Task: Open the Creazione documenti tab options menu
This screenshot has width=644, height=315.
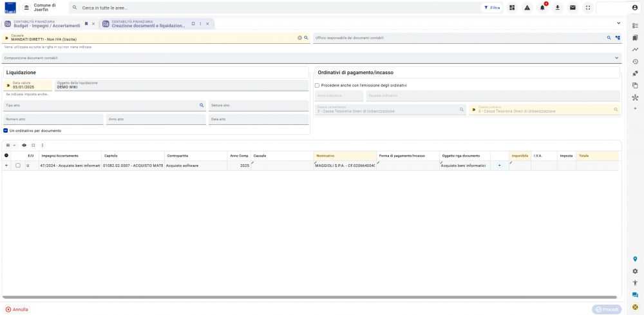Action: click(x=200, y=24)
